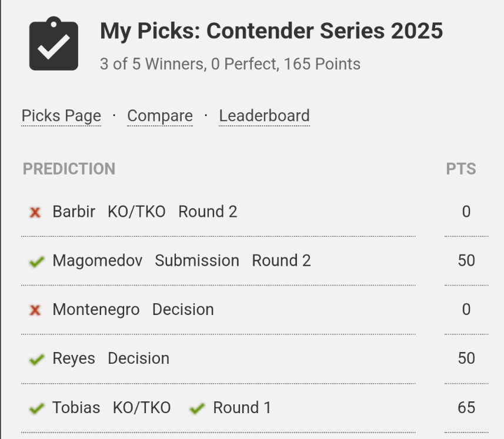The image size is (504, 439).
Task: Click the red X beside Montenegro
Action: pos(35,310)
